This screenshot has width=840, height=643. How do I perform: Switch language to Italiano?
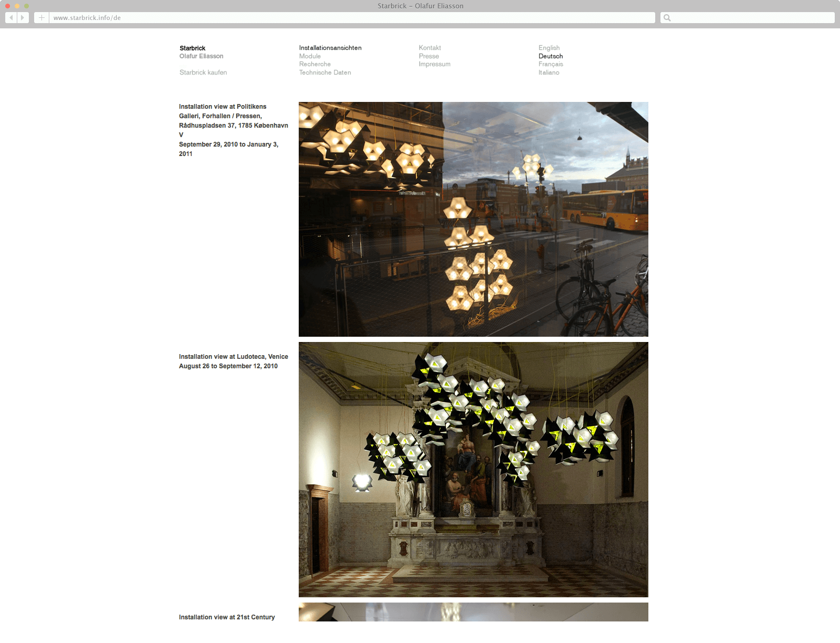point(549,72)
